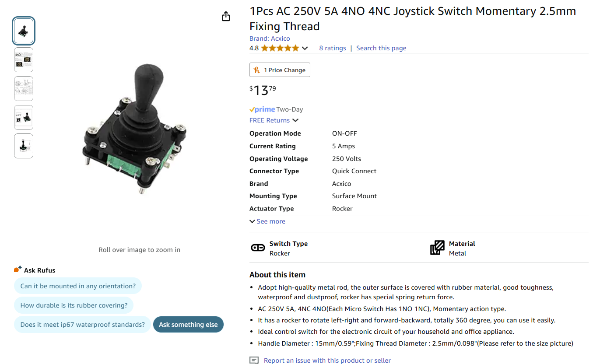Open the star ratings dropdown arrow
The width and height of the screenshot is (593, 364).
[305, 48]
